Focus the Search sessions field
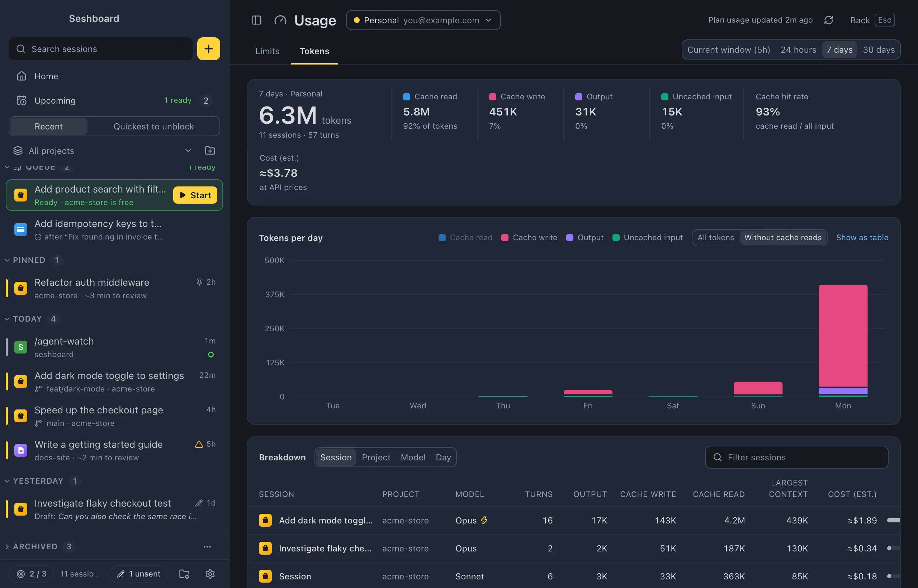918x588 pixels. pos(101,48)
